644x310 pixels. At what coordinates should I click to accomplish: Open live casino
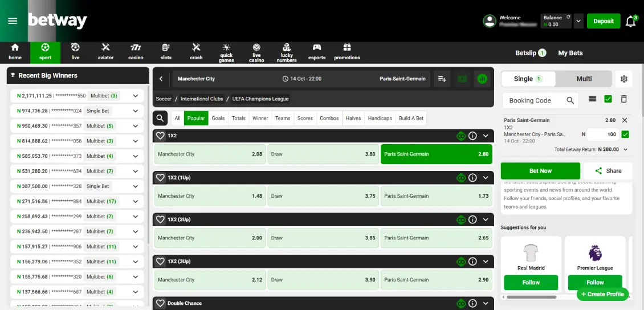pos(256,52)
